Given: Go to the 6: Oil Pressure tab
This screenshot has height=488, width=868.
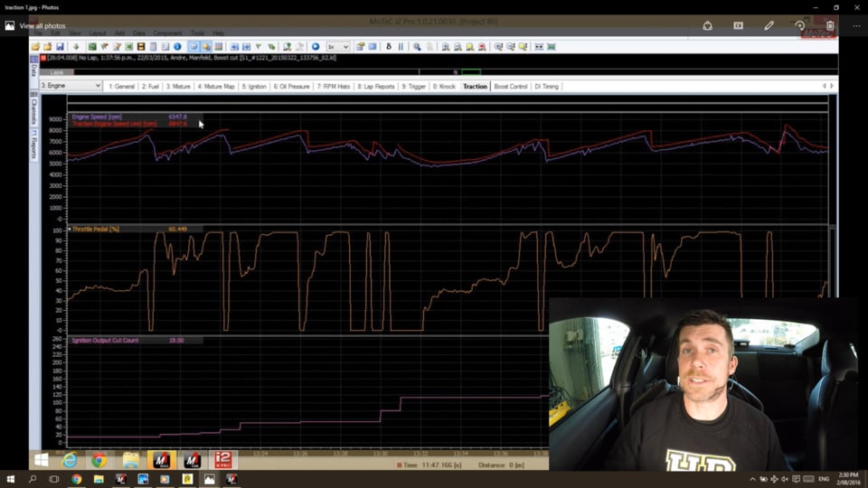Looking at the screenshot, I should (292, 87).
